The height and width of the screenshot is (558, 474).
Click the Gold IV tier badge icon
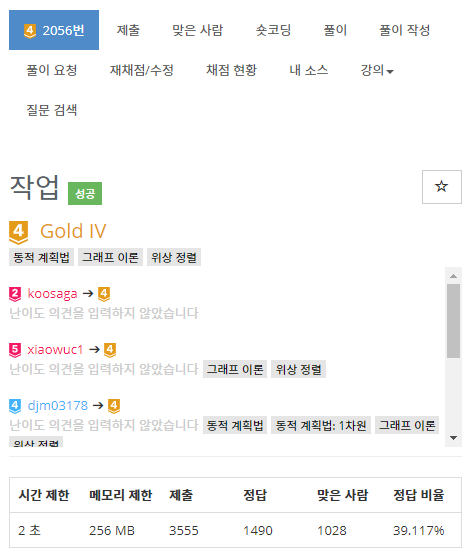19,233
